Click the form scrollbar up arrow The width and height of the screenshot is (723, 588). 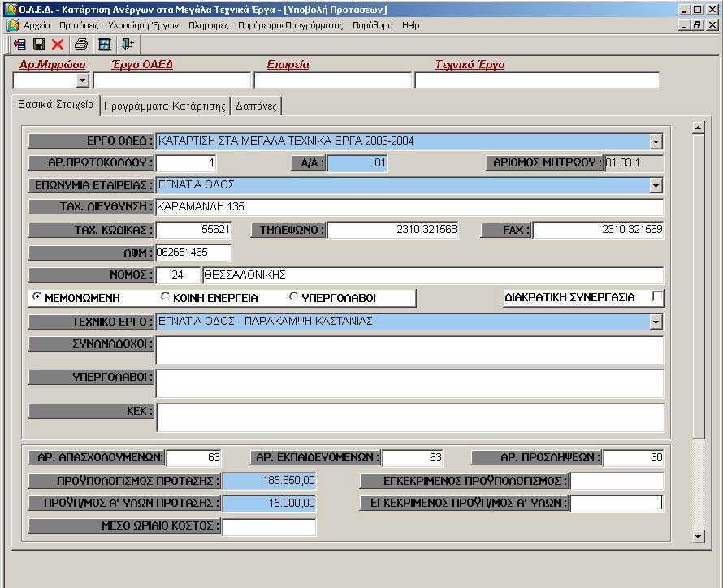tap(698, 128)
